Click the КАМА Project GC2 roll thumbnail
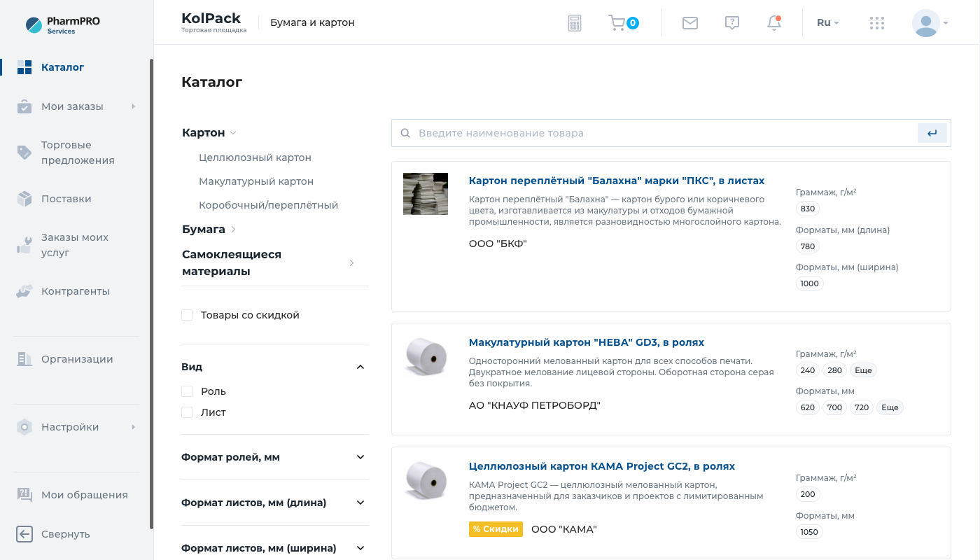This screenshot has width=980, height=560. [426, 479]
